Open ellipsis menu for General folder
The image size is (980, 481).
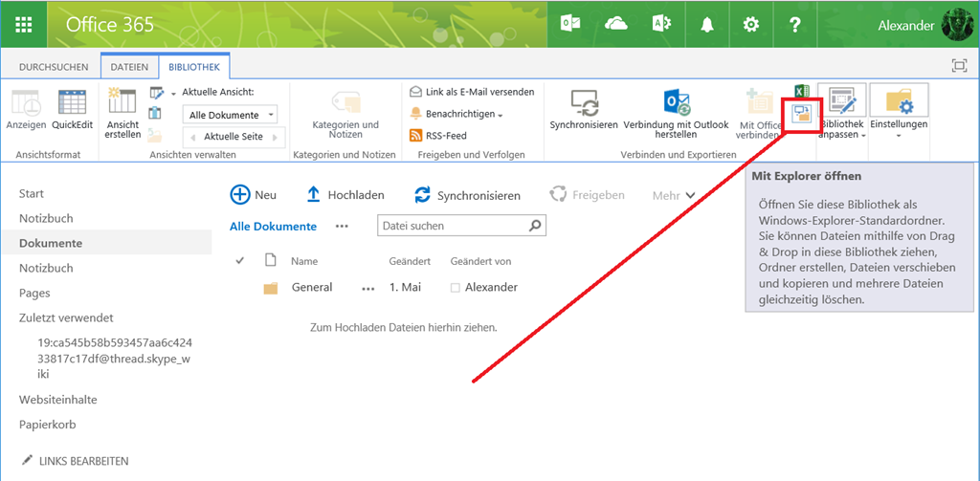(368, 289)
